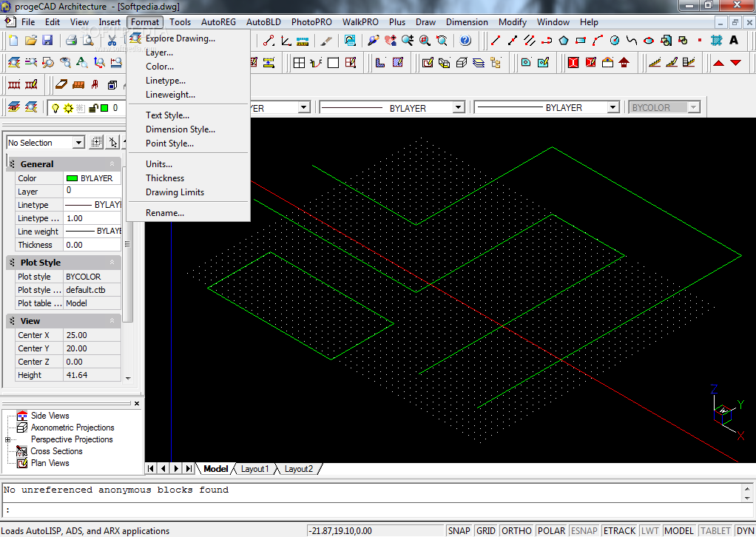Screen dimensions: 756x537
Task: Toggle layer on/off lightbulb icon
Action: (55, 108)
